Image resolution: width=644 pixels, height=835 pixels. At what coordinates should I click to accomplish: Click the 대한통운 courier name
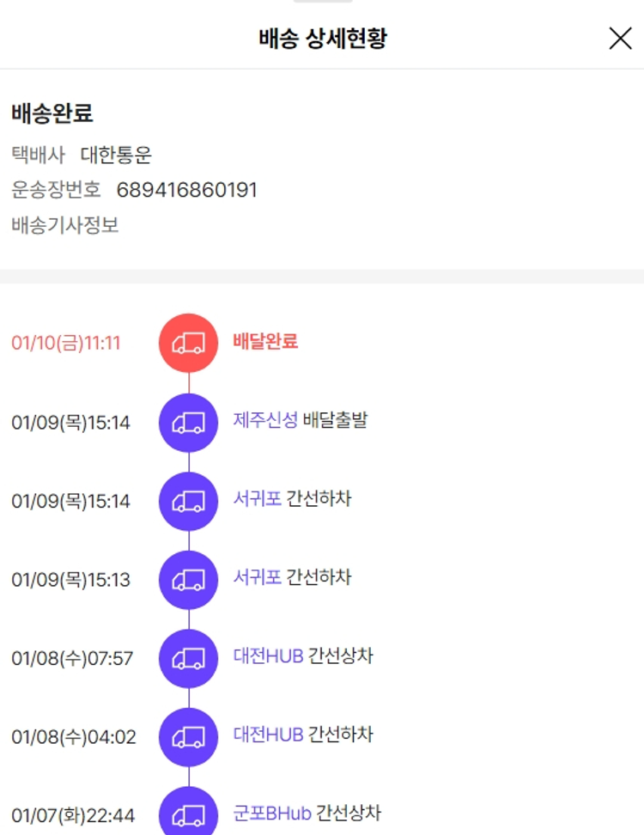[116, 155]
